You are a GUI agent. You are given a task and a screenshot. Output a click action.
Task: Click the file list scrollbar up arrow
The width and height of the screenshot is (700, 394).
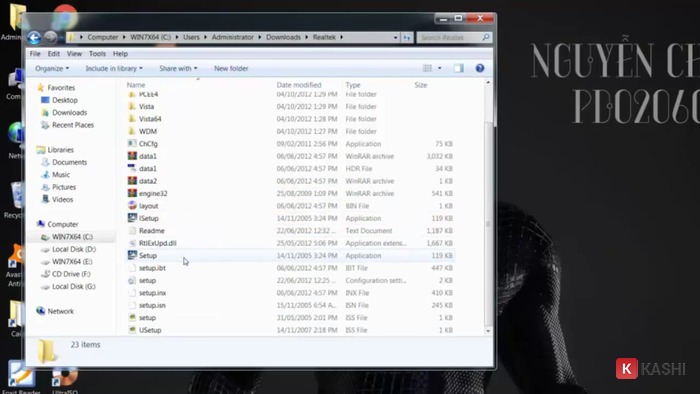[x=488, y=83]
